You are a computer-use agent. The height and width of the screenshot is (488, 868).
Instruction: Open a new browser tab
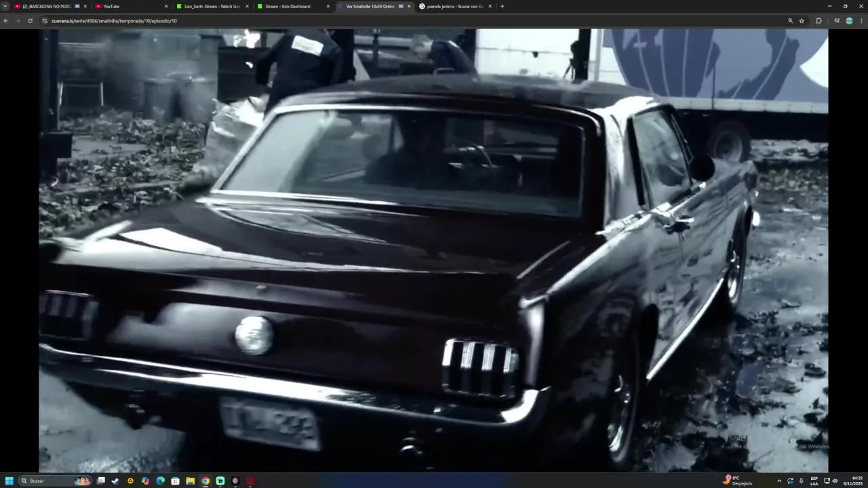click(x=502, y=6)
